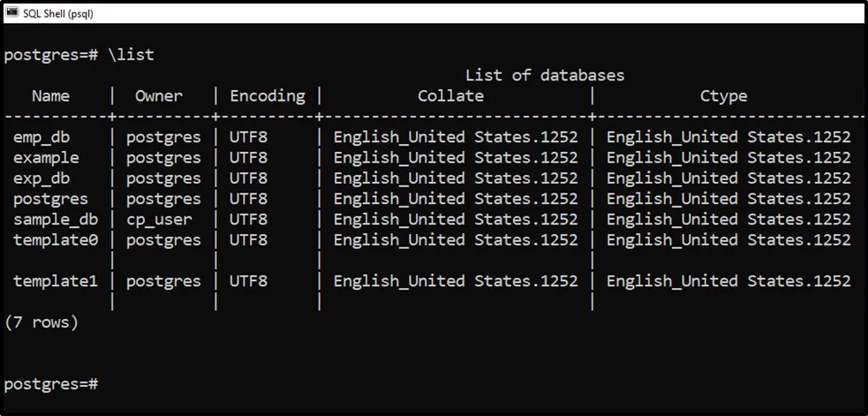
Task: Click the emp_db database name
Action: pyautogui.click(x=42, y=137)
